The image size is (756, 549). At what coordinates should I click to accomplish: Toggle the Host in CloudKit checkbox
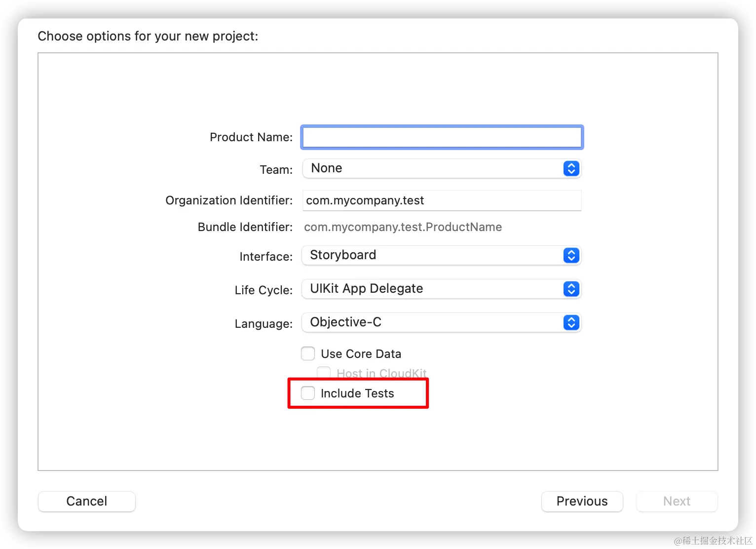[x=324, y=373]
